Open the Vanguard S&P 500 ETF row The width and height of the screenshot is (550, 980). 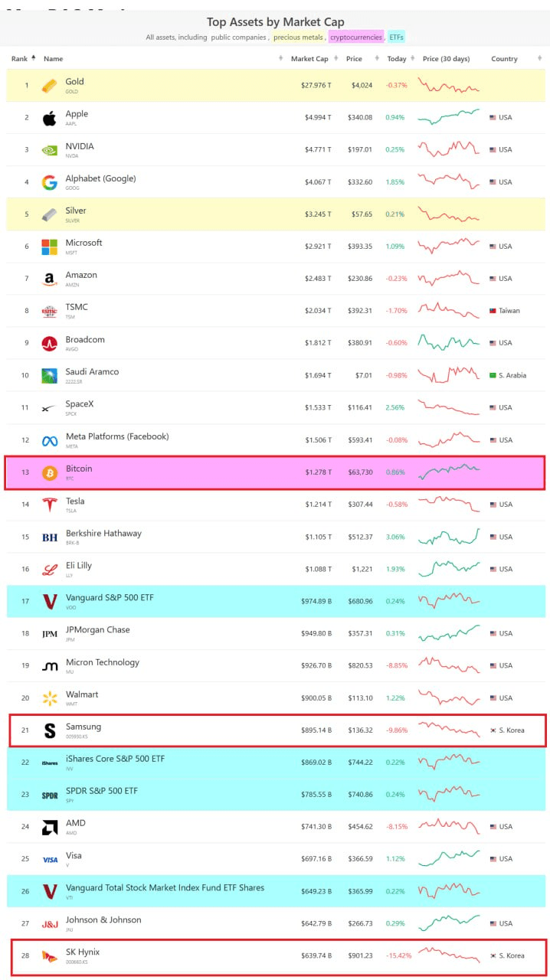(277, 601)
